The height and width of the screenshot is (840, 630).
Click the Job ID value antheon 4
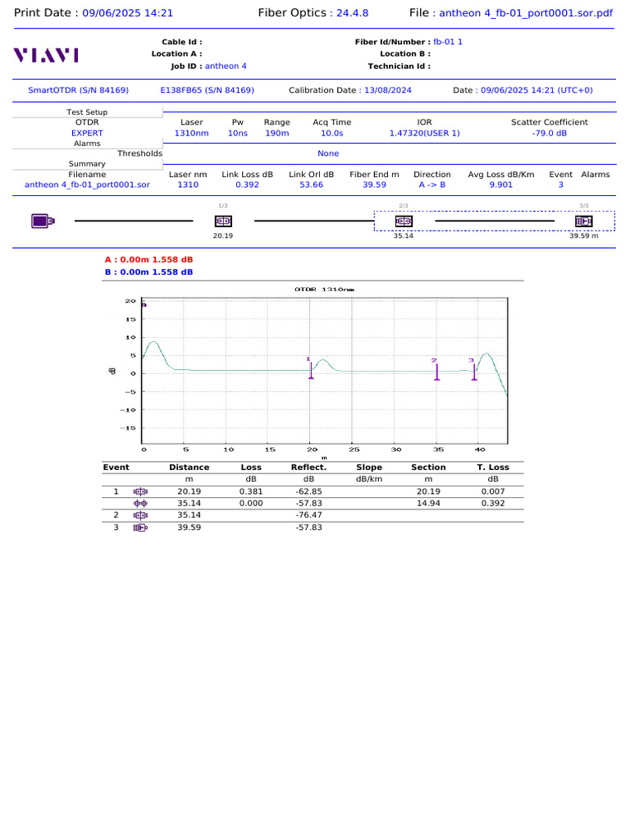pos(226,66)
